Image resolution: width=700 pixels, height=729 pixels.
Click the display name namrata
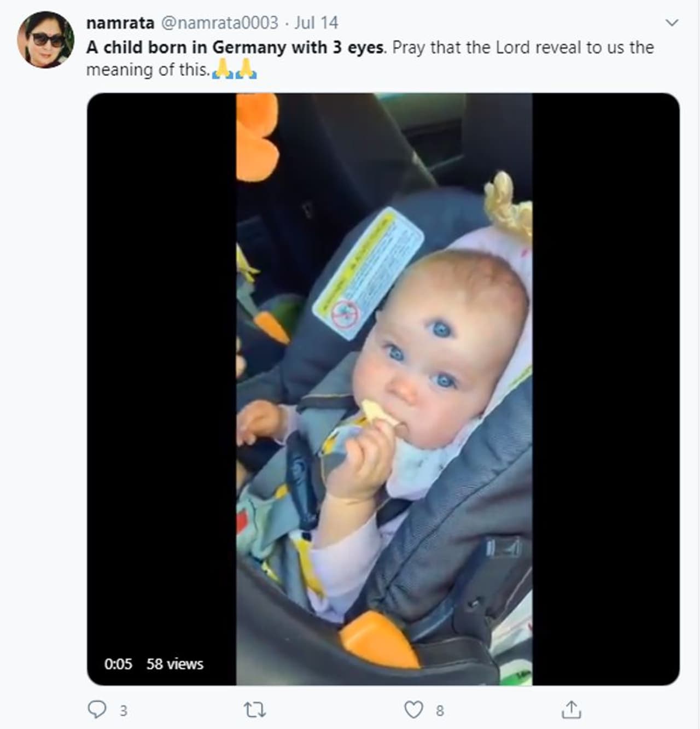(x=120, y=23)
